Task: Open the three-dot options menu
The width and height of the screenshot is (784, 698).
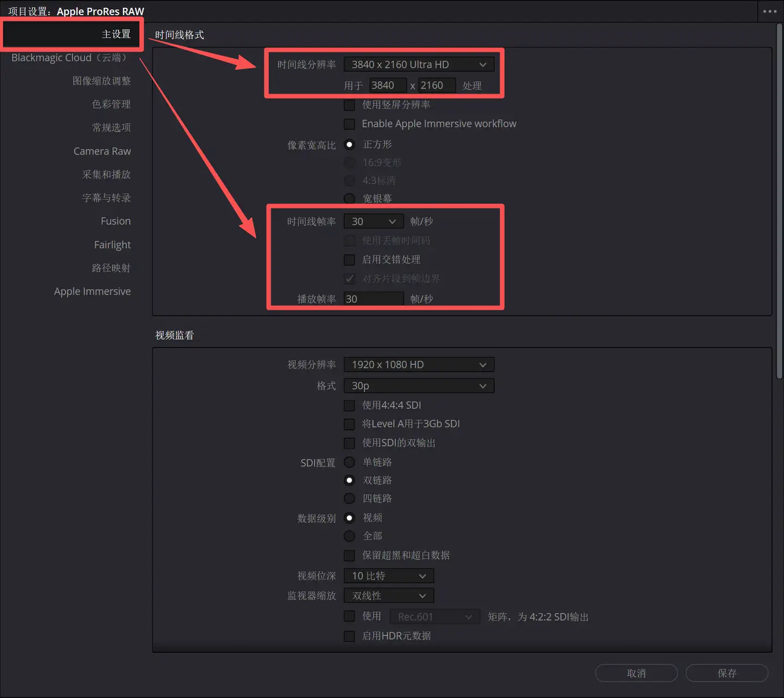Action: pyautogui.click(x=770, y=11)
